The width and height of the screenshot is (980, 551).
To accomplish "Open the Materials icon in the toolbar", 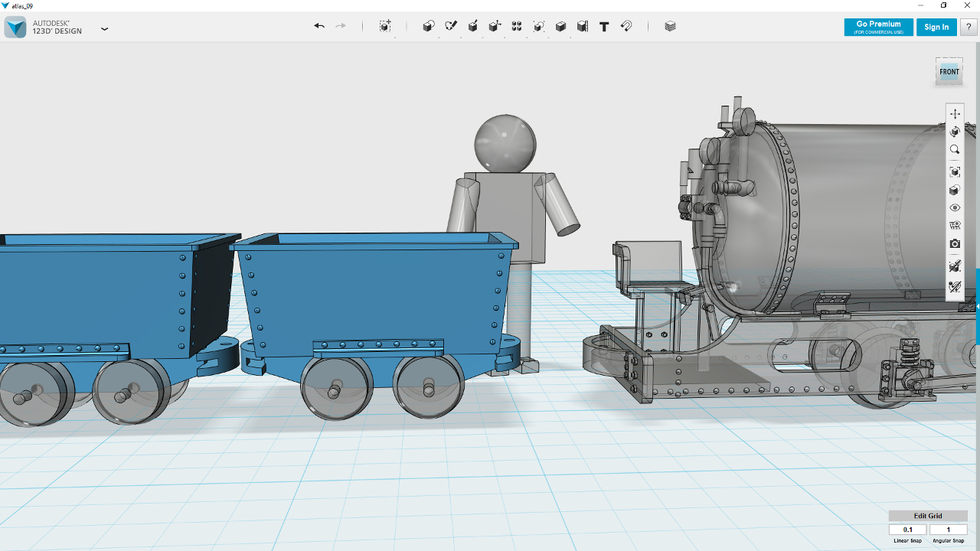I will tap(671, 26).
